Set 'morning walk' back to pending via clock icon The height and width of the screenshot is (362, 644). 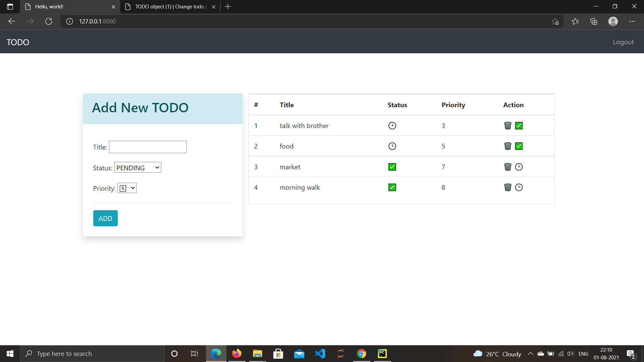[x=519, y=187]
